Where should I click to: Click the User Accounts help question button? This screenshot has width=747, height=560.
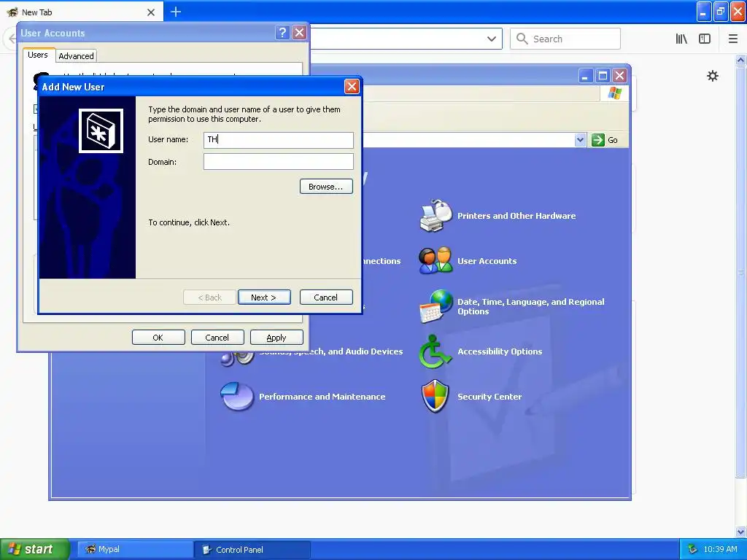point(282,32)
